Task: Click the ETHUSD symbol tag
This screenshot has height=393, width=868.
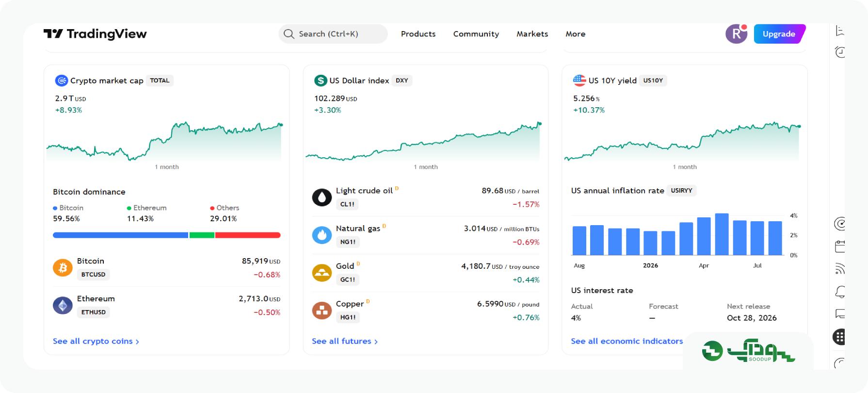Action: point(94,312)
